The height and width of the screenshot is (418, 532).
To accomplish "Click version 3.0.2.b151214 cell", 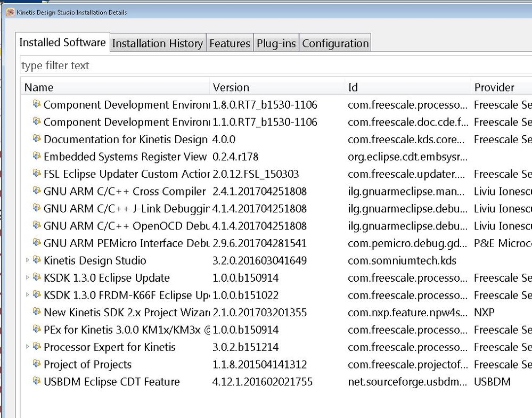I will click(245, 347).
